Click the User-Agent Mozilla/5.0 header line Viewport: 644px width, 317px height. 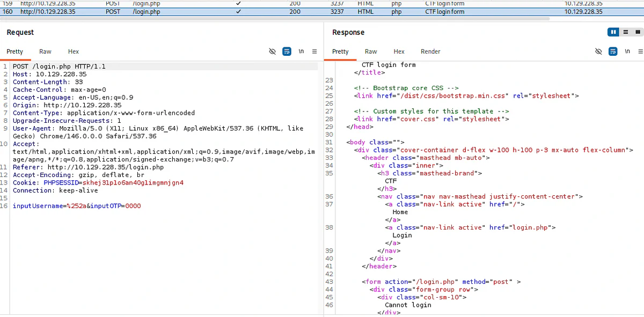pyautogui.click(x=158, y=132)
